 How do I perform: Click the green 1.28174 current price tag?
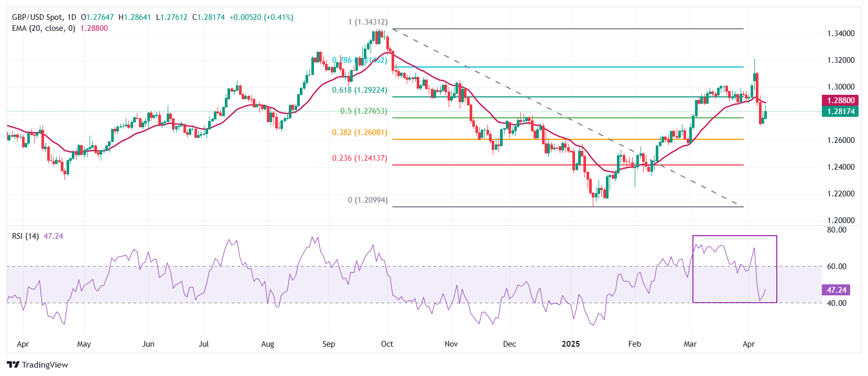pos(840,112)
